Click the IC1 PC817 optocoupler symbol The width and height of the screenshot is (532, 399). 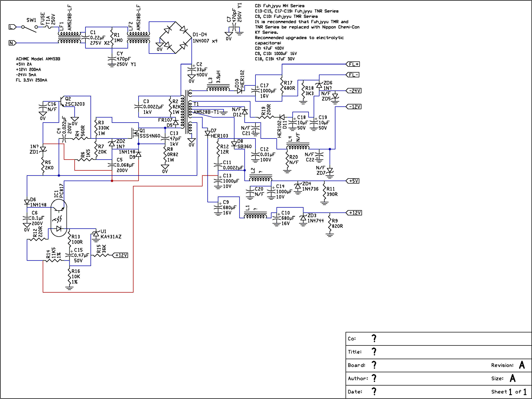click(x=59, y=218)
